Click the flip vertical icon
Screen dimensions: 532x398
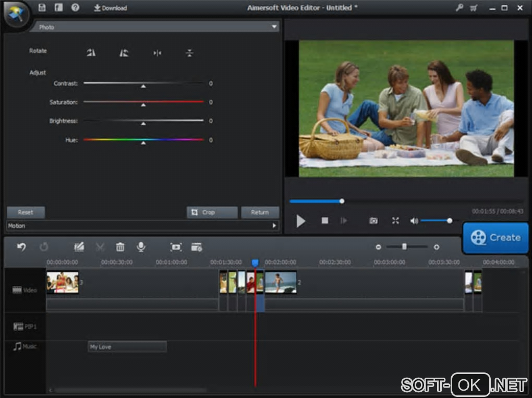pyautogui.click(x=189, y=53)
